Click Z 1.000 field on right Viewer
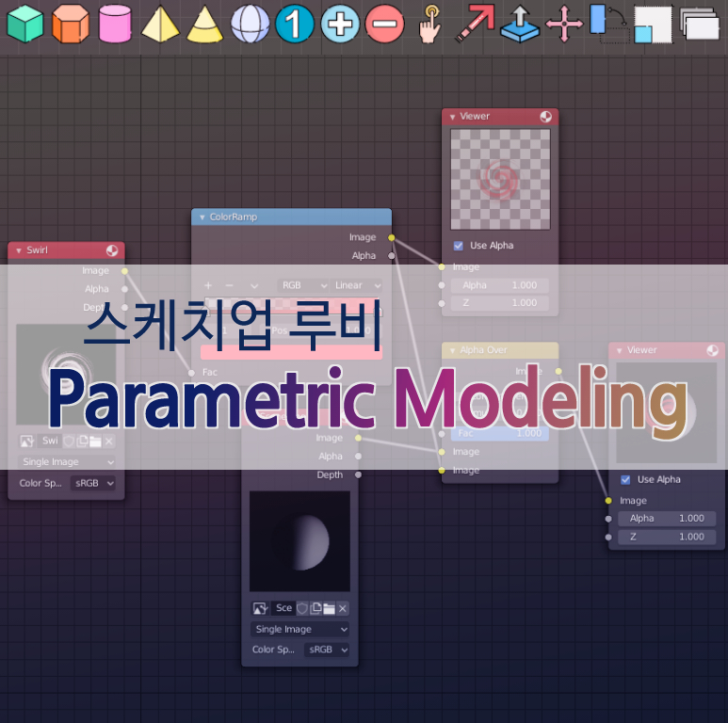The width and height of the screenshot is (728, 723). [667, 537]
